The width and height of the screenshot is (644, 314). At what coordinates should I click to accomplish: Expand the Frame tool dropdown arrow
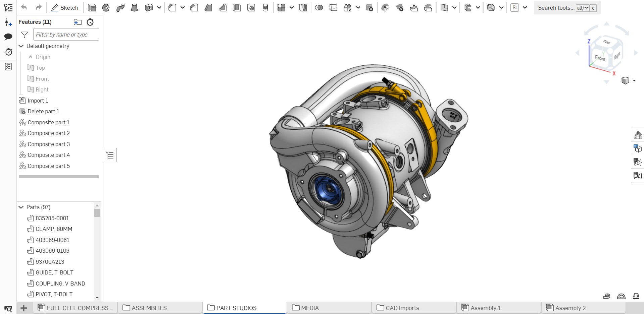point(478,8)
